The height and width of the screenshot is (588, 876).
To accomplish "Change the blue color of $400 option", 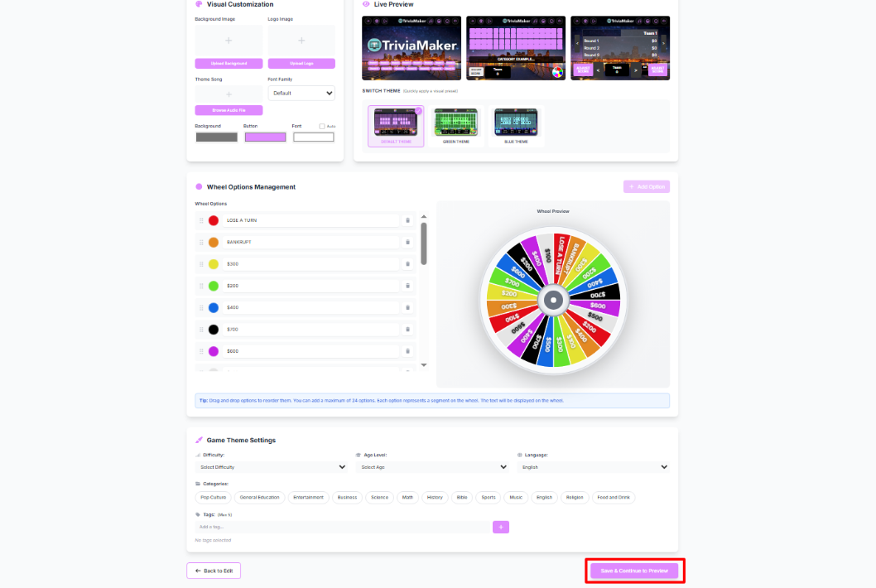I will 214,307.
